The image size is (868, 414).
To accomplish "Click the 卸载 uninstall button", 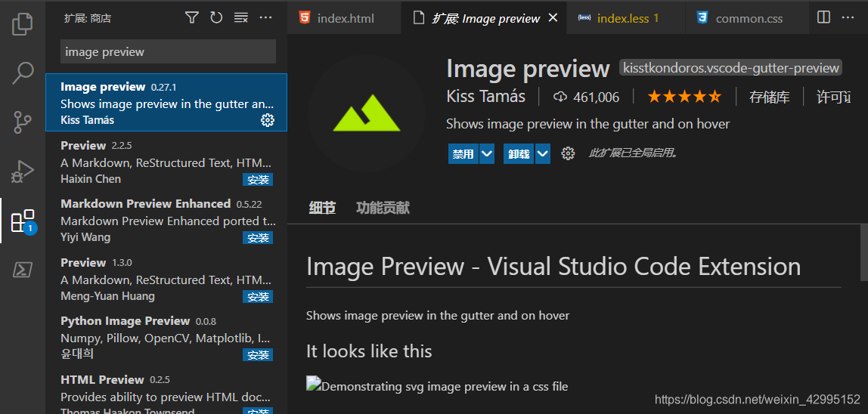I will (x=519, y=154).
